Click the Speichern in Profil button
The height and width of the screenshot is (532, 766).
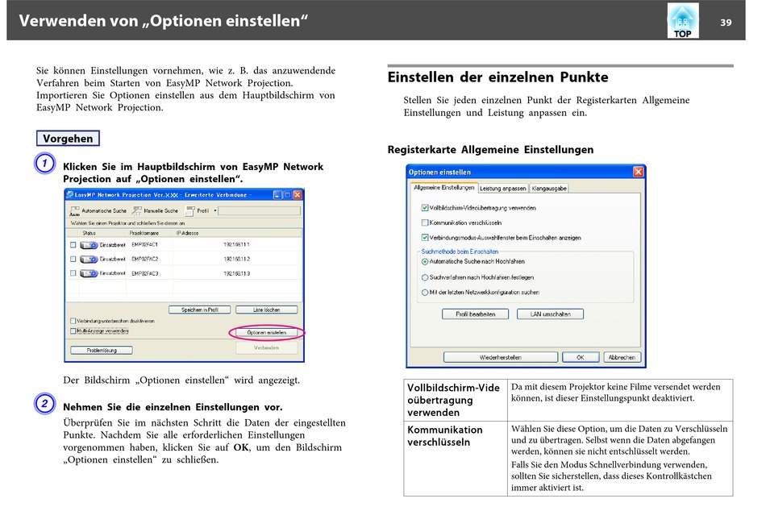coord(199,310)
